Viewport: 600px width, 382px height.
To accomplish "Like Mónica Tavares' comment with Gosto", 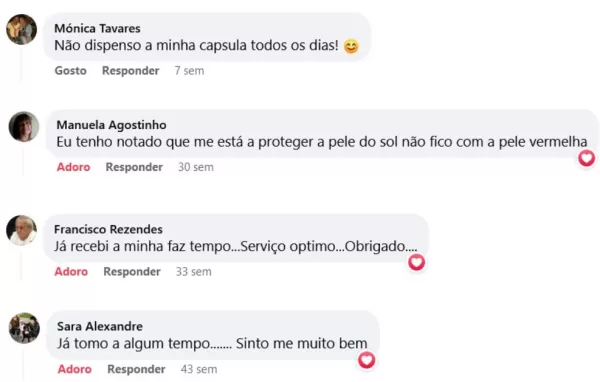I will (70, 71).
